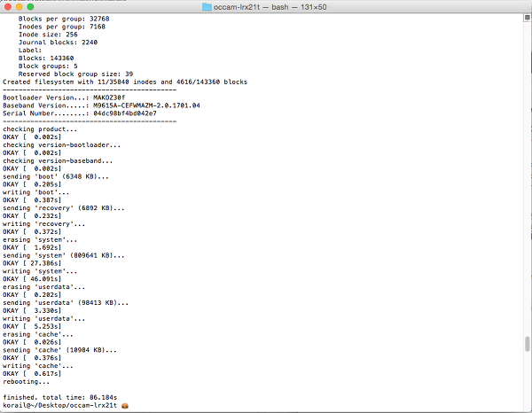This screenshot has width=532, height=413.
Task: Click the "writing 'system'..." line
Action: pyautogui.click(x=40, y=271)
